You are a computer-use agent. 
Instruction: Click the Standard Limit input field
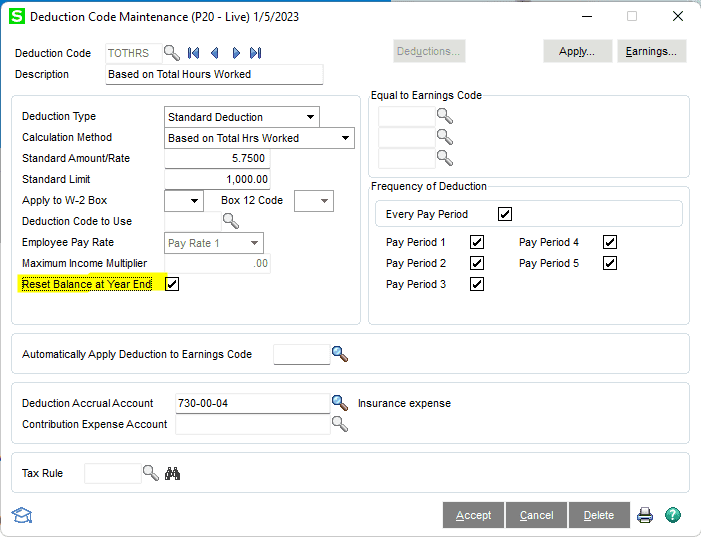point(217,180)
